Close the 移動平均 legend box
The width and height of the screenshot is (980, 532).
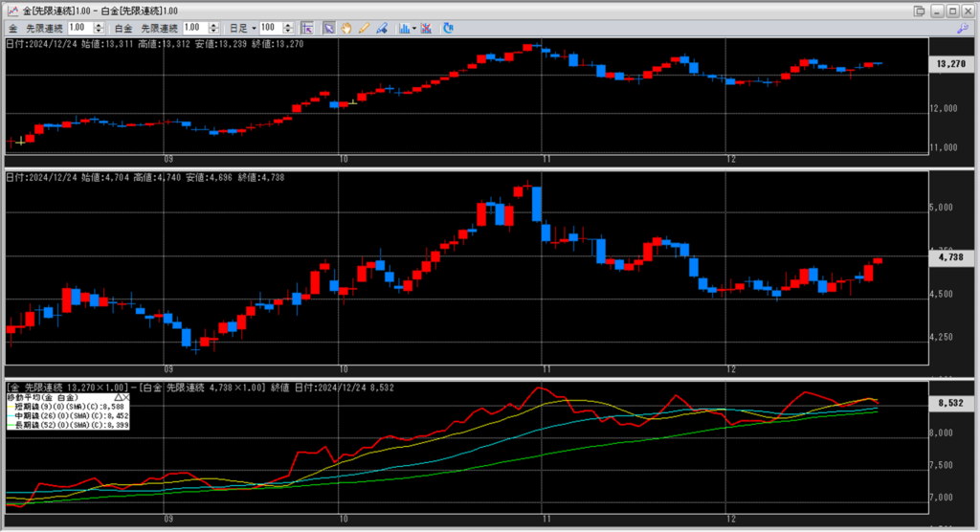coord(126,396)
